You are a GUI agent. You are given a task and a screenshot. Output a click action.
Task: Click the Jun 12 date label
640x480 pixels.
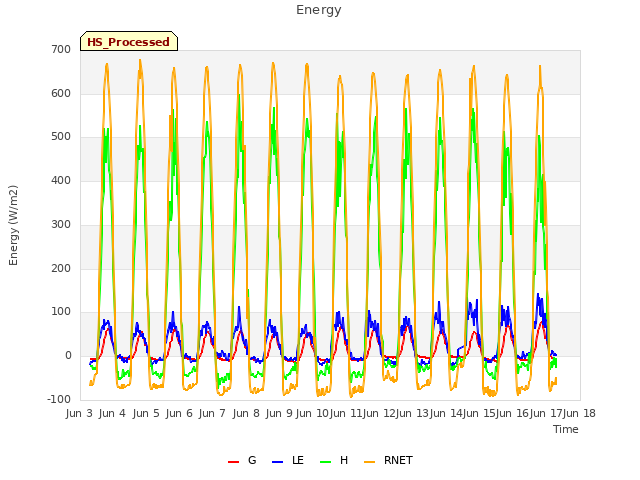tap(379, 413)
